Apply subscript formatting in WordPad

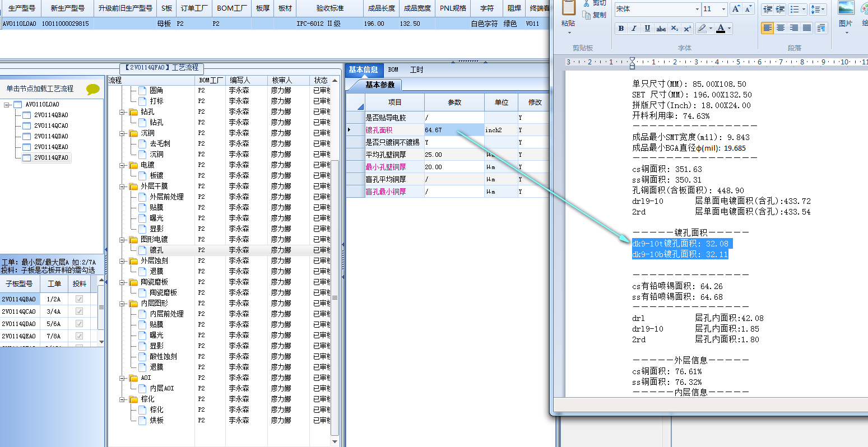tap(674, 29)
